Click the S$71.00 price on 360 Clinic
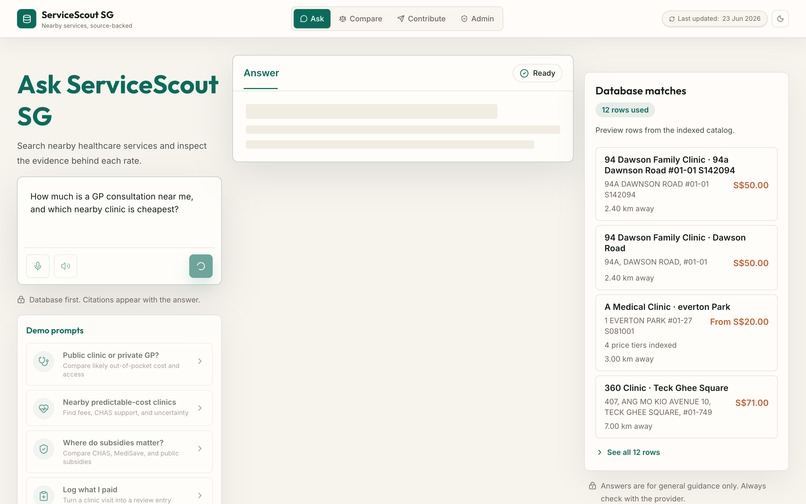The image size is (806, 504). pos(752,403)
